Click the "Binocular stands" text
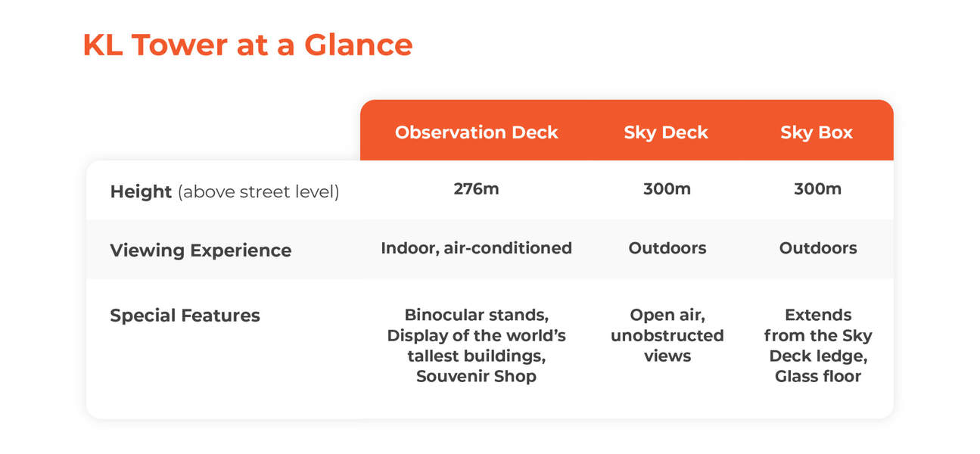This screenshot has height=454, width=980. [476, 315]
